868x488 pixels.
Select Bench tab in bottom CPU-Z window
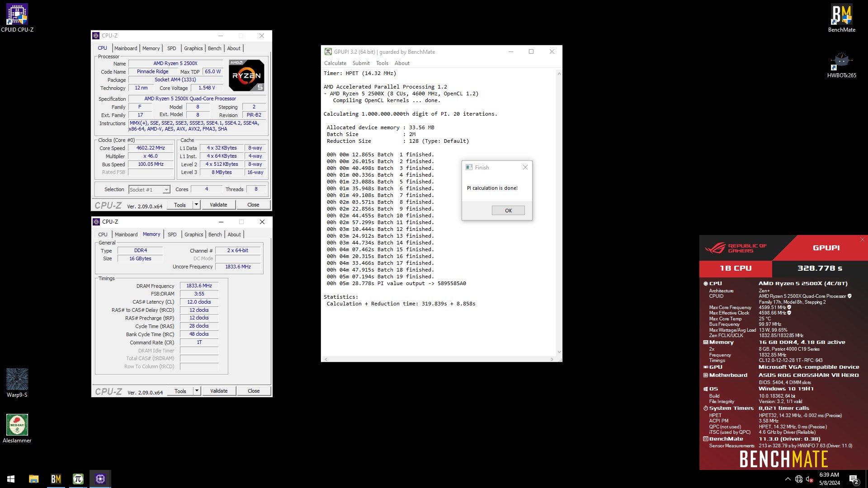pyautogui.click(x=215, y=235)
